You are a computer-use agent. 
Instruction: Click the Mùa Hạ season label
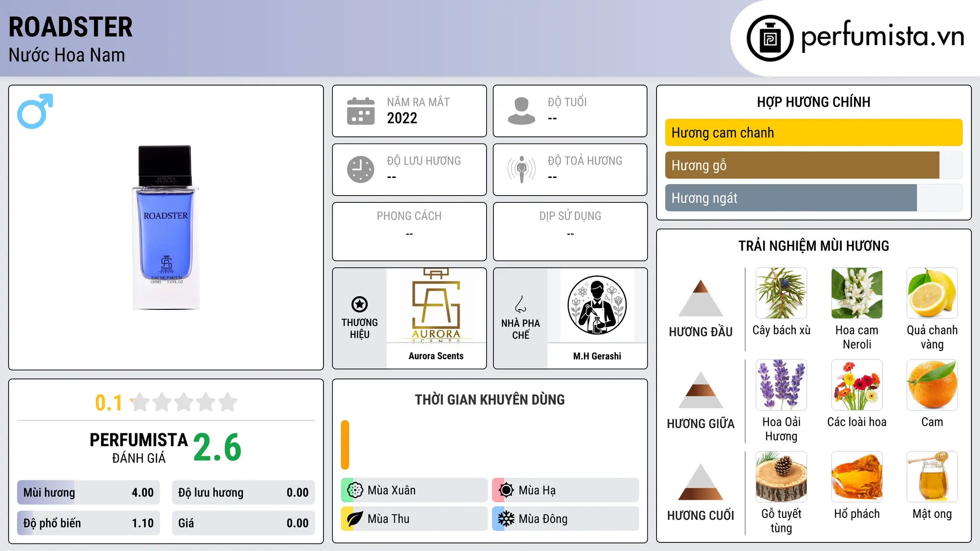click(x=537, y=490)
